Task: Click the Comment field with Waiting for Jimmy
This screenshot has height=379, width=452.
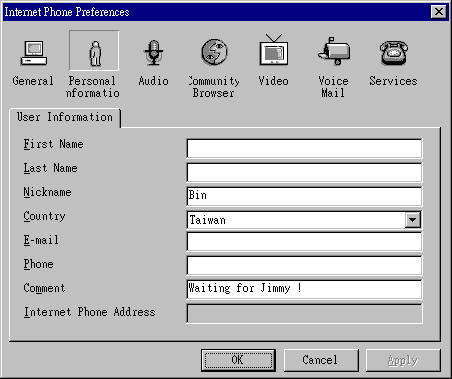Action: point(304,289)
